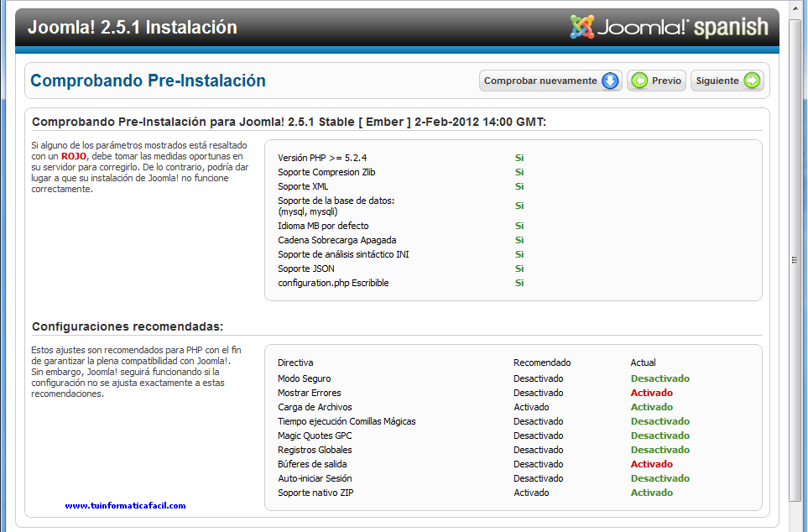
Task: Select the 'Carga de Archivos' directive text
Action: [315, 407]
